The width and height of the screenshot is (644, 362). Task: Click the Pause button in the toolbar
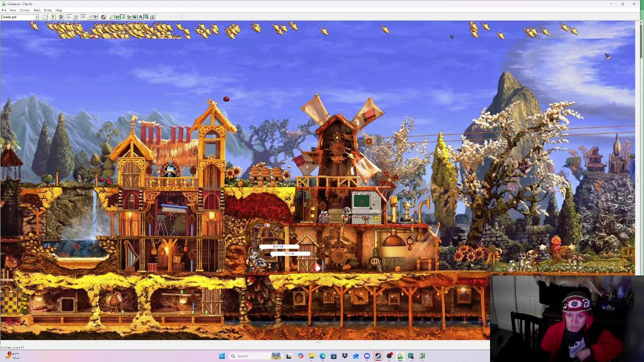[75, 17]
